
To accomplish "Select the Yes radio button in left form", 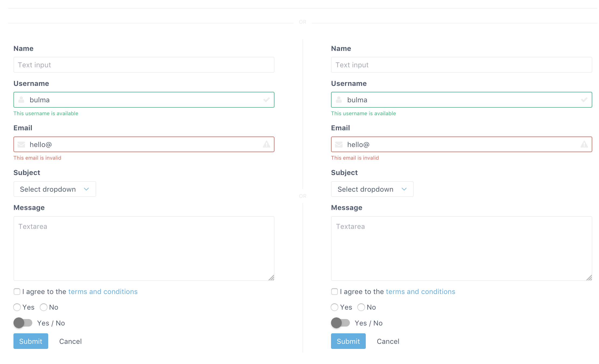I will (17, 307).
